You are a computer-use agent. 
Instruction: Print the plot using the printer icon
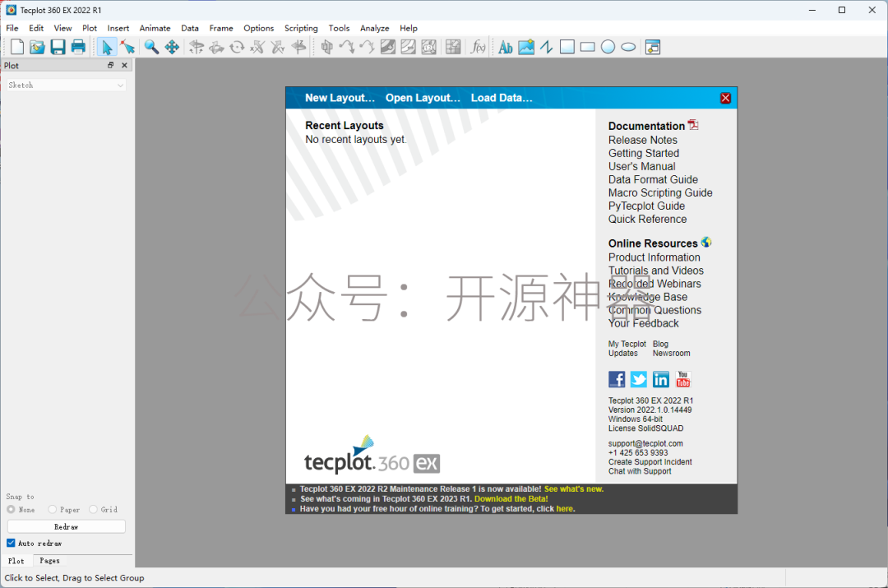click(78, 47)
